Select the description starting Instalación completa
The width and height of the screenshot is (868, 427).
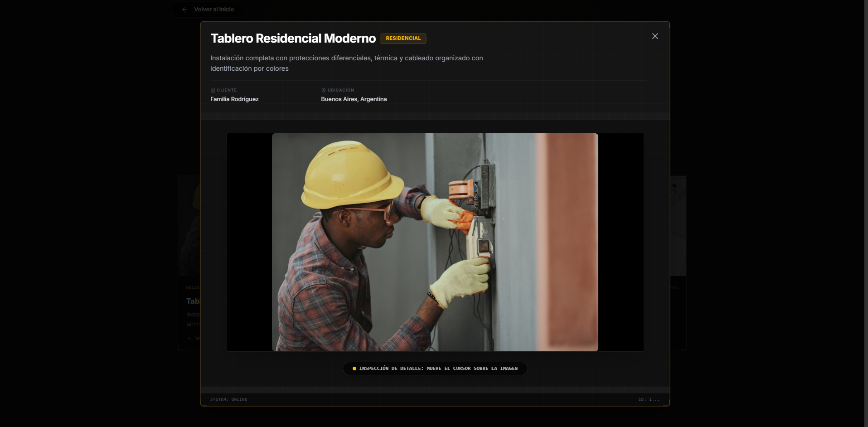coord(347,63)
